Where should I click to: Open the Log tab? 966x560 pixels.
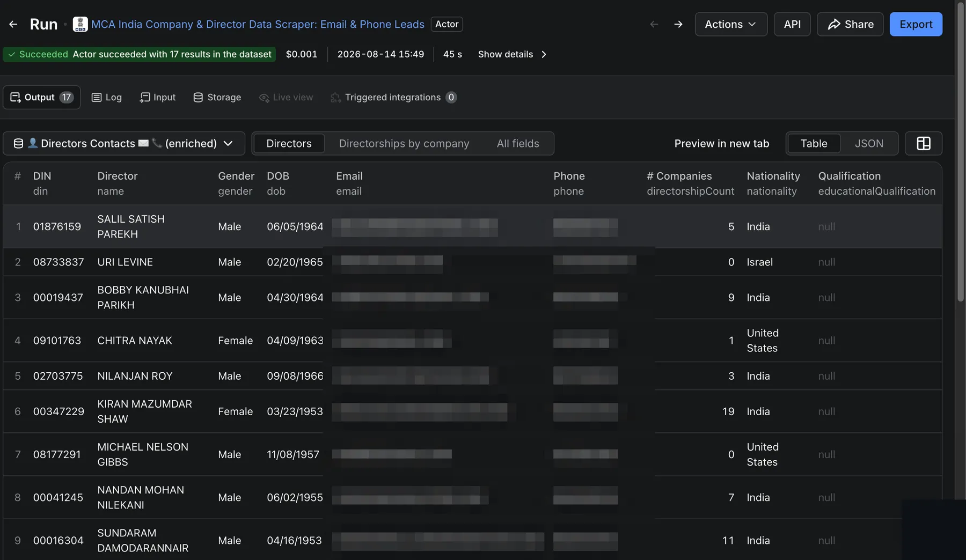pos(106,97)
